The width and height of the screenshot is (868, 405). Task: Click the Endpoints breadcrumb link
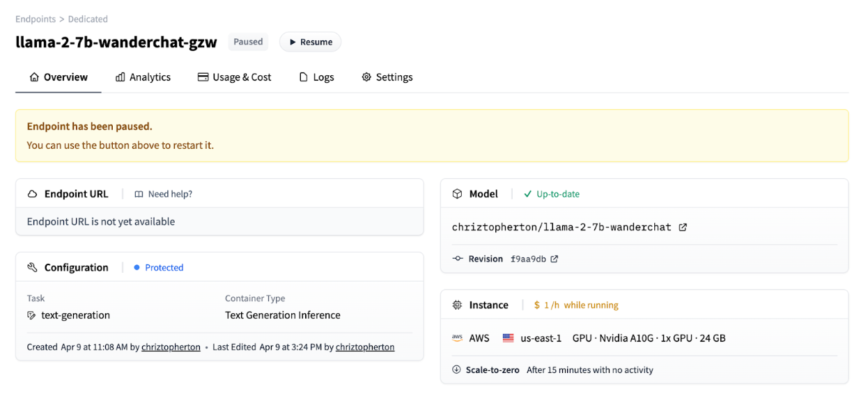pyautogui.click(x=36, y=19)
